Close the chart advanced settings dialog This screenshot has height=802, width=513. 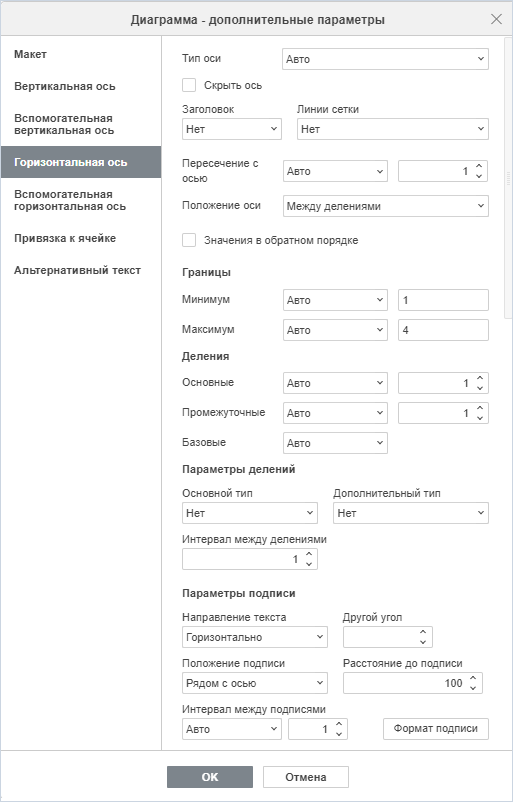496,19
